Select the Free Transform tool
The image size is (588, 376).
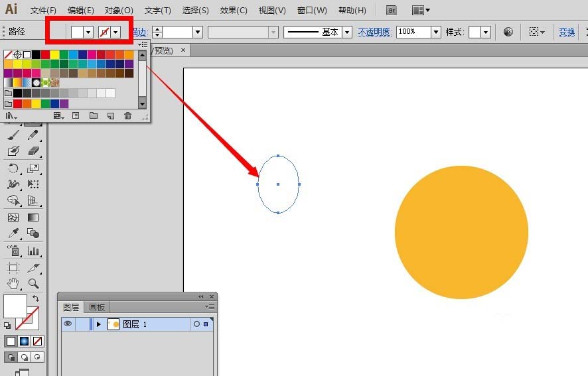[33, 184]
